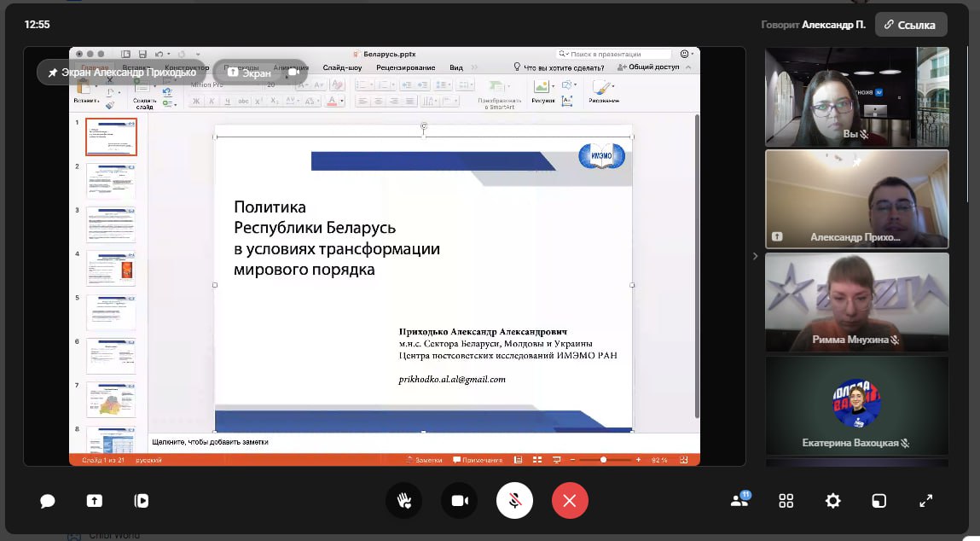
Task: Open the Вставка ribbon tab
Action: click(136, 67)
